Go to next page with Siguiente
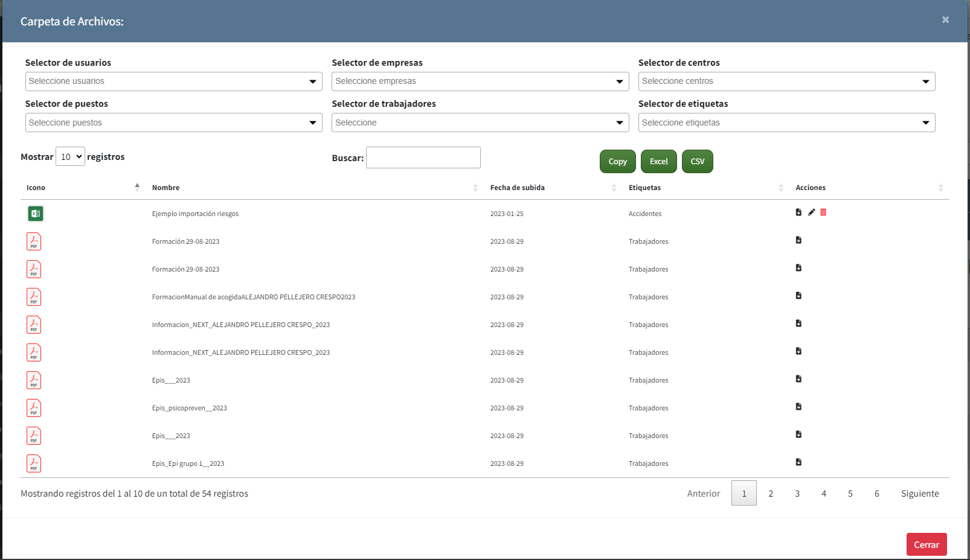 point(920,494)
